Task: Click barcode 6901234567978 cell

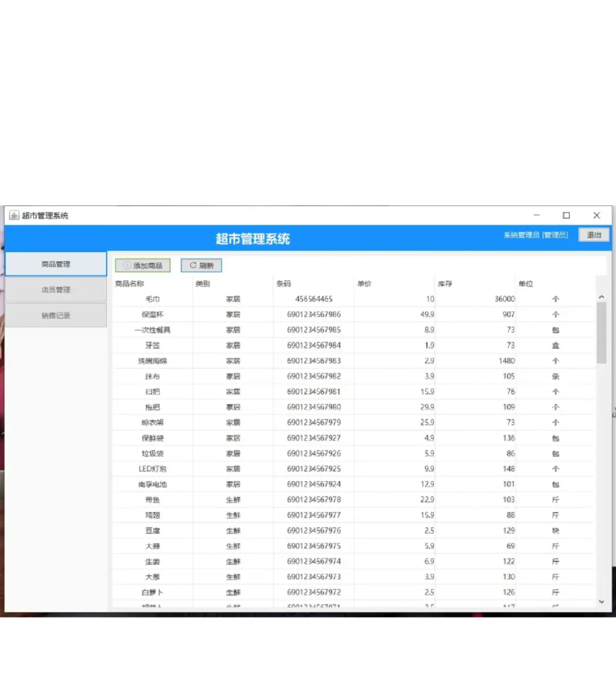Action: pos(314,499)
